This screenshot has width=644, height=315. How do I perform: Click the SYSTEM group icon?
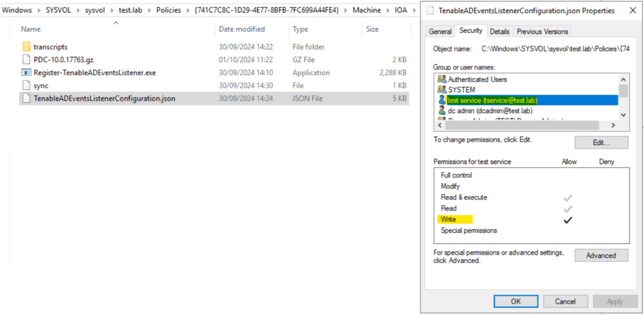point(442,90)
